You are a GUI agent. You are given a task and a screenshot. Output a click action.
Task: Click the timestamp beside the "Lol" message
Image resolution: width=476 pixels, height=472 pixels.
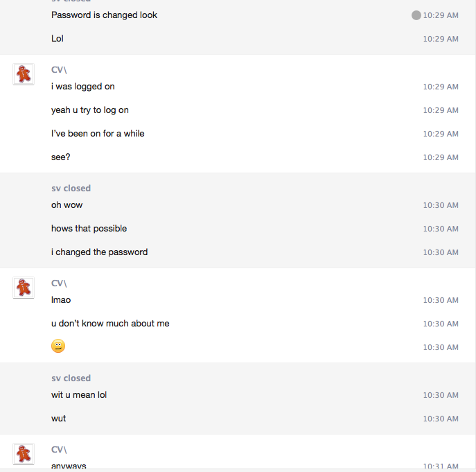[441, 39]
